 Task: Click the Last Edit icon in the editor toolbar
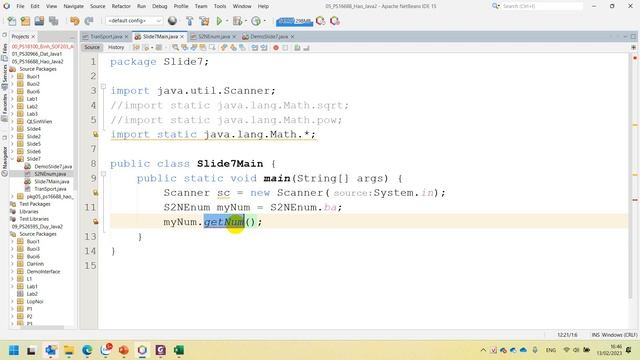136,48
